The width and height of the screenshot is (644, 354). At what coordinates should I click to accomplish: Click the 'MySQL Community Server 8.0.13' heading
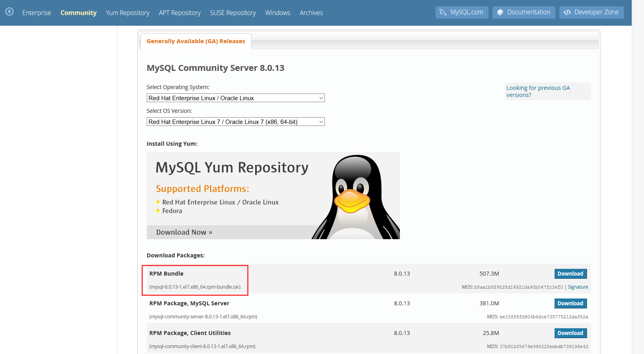click(216, 68)
